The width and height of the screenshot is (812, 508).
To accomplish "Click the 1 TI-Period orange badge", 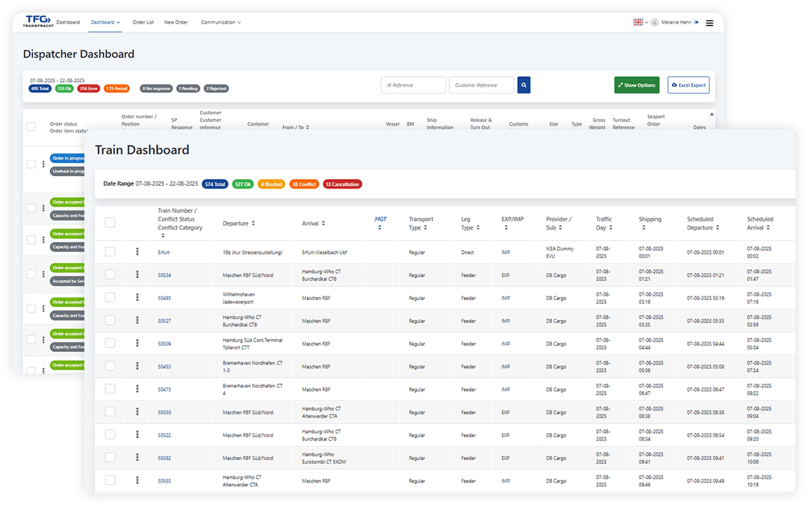I will pyautogui.click(x=116, y=88).
